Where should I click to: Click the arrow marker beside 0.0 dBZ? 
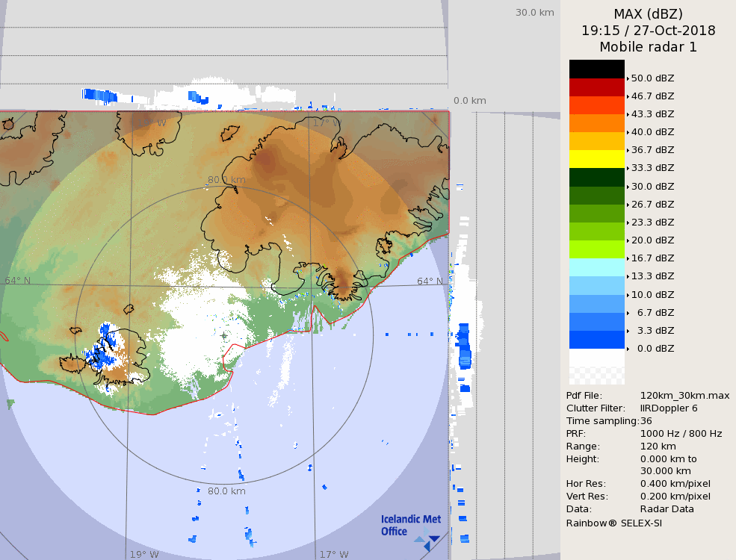[628, 349]
